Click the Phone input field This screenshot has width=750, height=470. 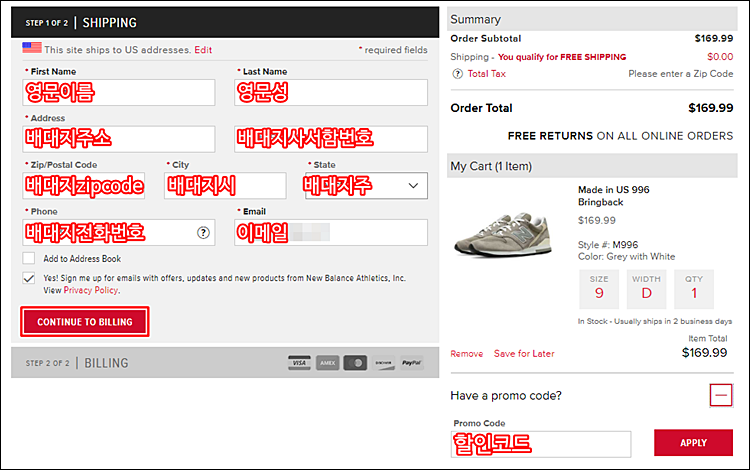(x=119, y=232)
